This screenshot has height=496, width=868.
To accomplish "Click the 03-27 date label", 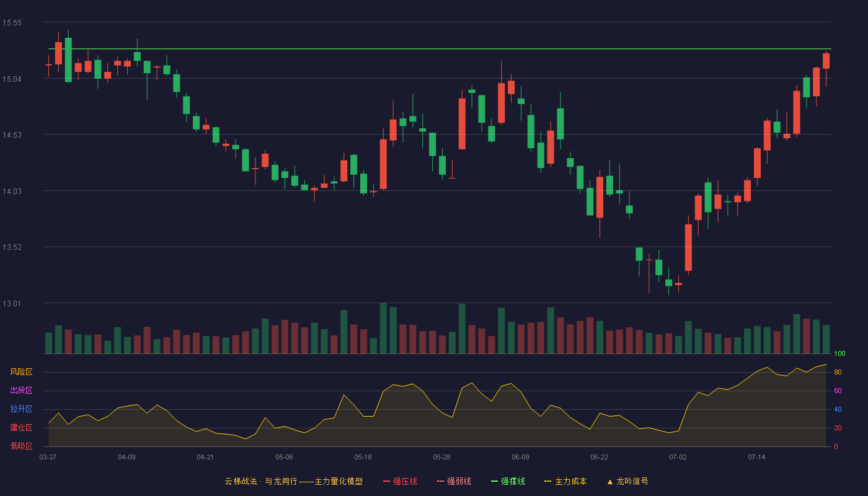I will [48, 457].
